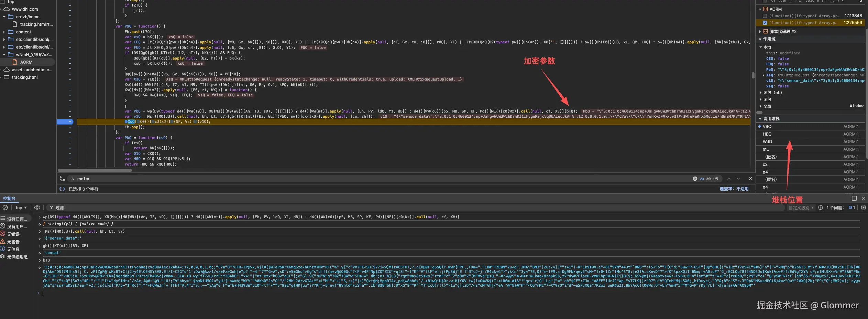Collapse the 本地 local scope
The height and width of the screenshot is (319, 868).
[x=761, y=47]
